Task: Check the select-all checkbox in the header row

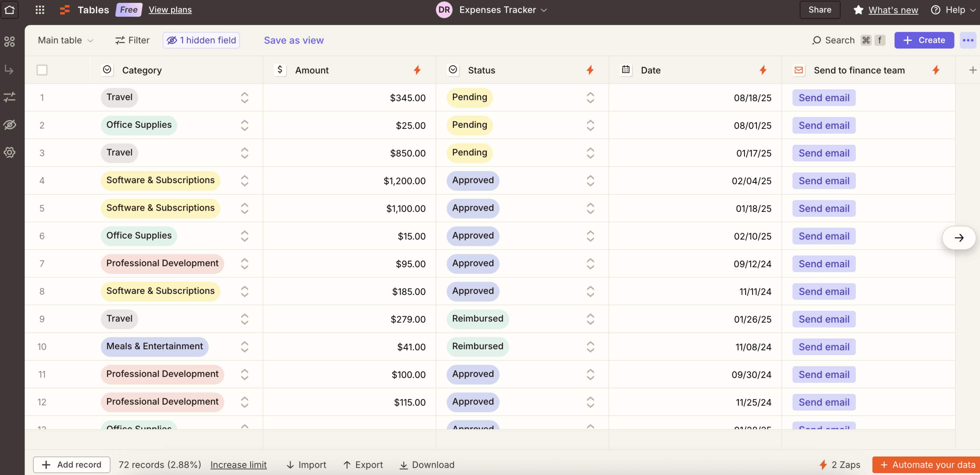Action: [42, 70]
